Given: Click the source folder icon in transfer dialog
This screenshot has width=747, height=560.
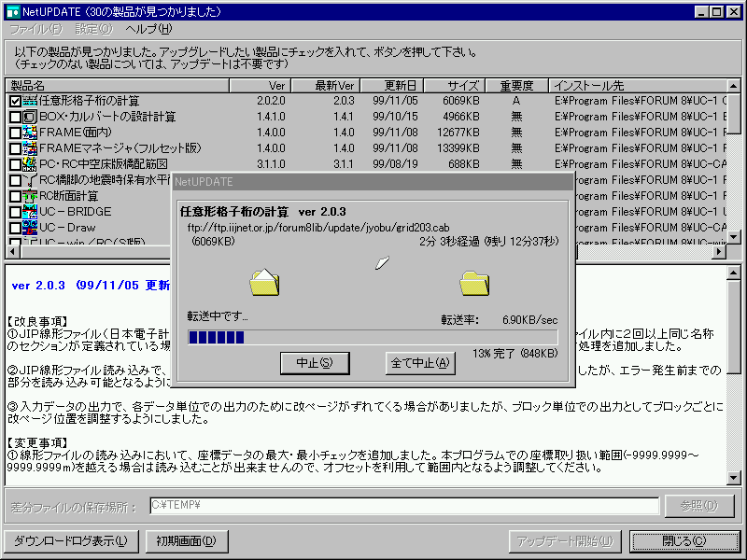Looking at the screenshot, I should tap(265, 282).
